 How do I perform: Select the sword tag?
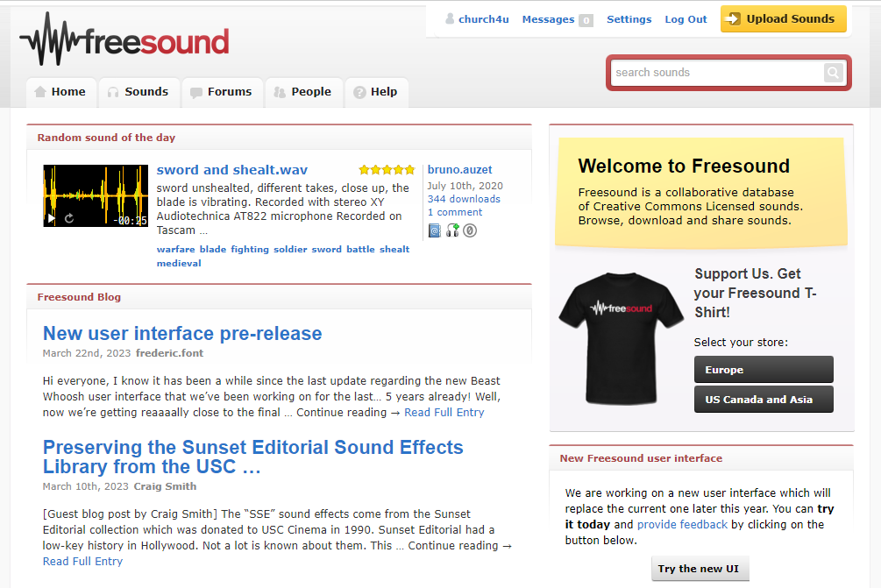[326, 250]
